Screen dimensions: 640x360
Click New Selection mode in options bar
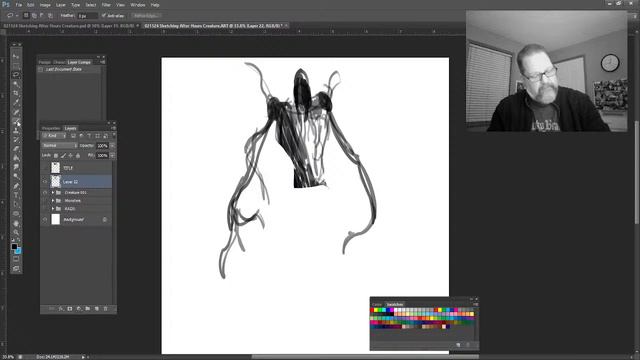tap(26, 16)
